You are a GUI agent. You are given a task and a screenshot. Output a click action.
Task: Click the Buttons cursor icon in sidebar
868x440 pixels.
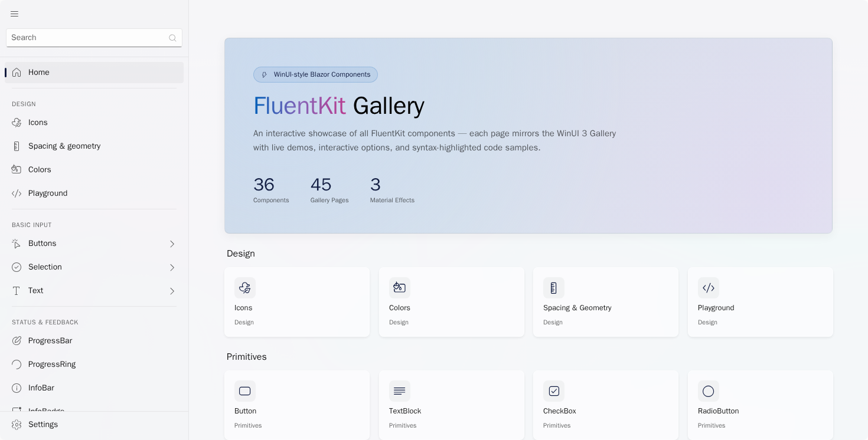click(17, 244)
